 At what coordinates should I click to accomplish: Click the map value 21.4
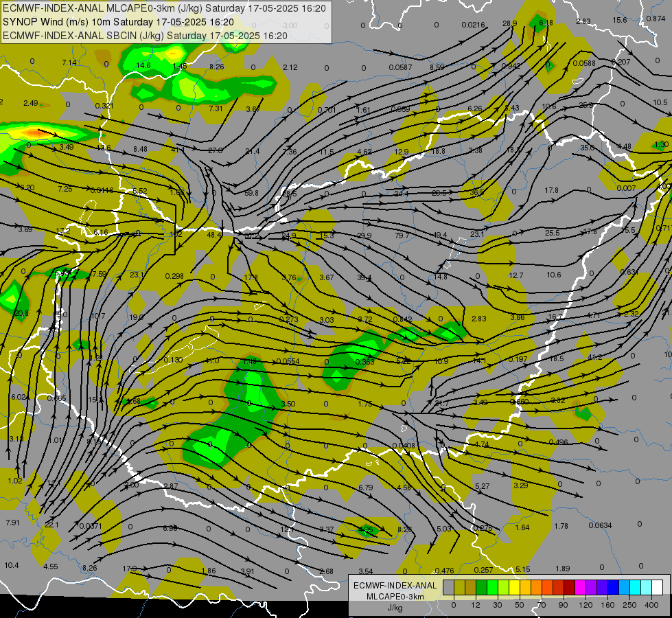253,151
